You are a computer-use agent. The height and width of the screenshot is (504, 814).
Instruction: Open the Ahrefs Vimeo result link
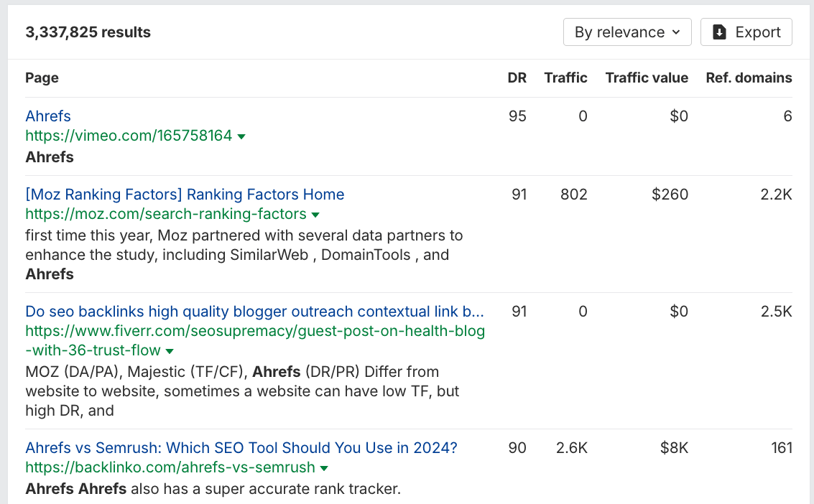click(47, 116)
